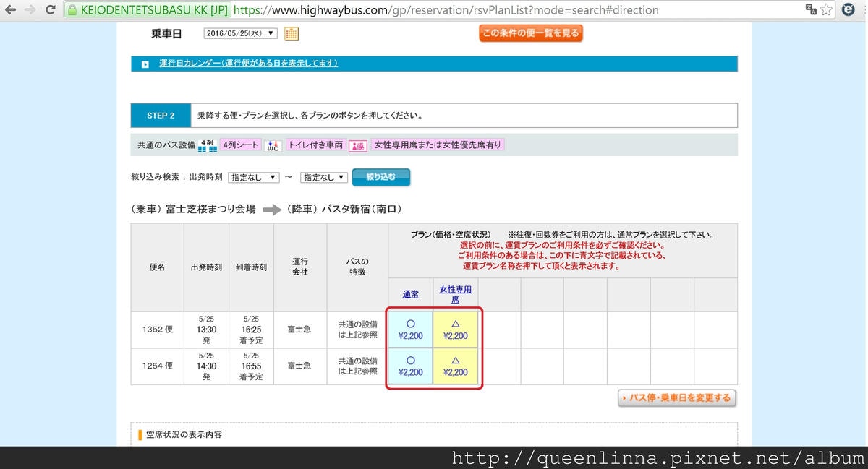The height and width of the screenshot is (469, 868).
Task: Click the browser back arrow
Action: click(9, 10)
